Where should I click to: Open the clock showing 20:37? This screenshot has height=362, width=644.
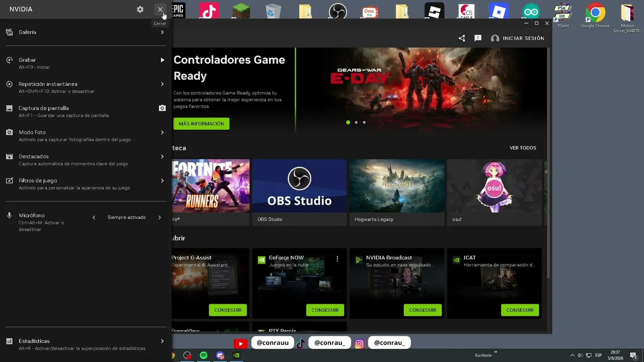[615, 355]
